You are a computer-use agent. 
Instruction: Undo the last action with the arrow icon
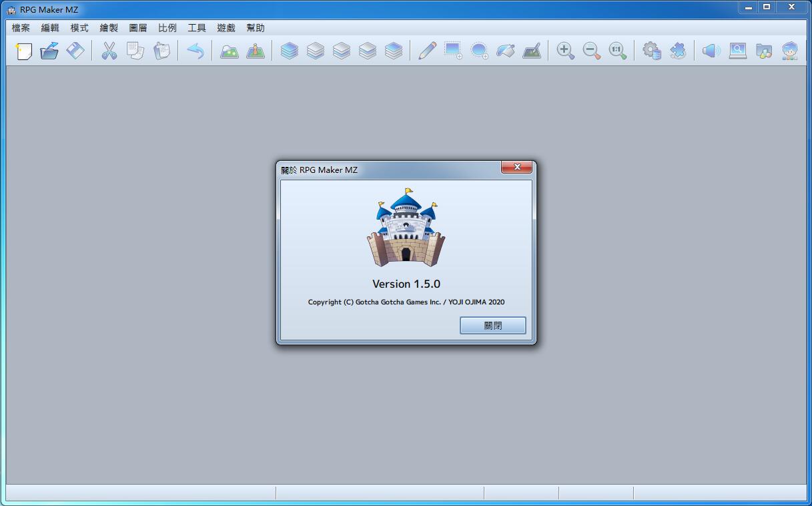[195, 51]
